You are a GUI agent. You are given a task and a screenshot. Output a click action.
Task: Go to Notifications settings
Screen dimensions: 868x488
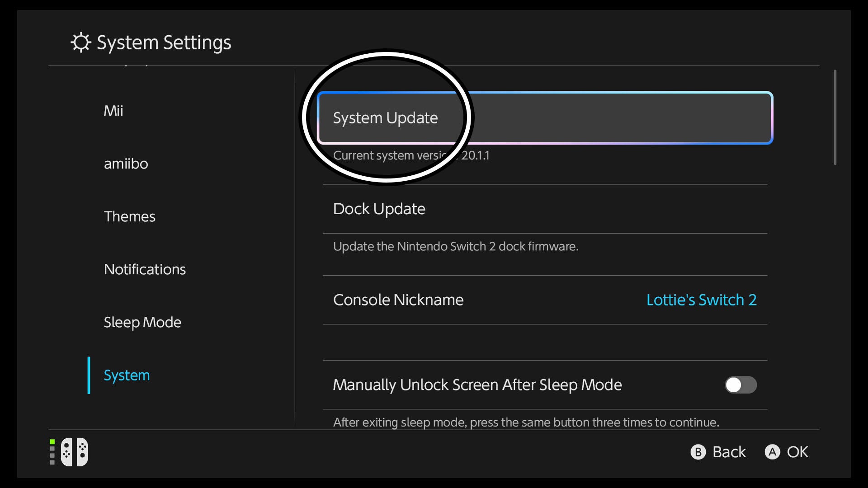[145, 269]
